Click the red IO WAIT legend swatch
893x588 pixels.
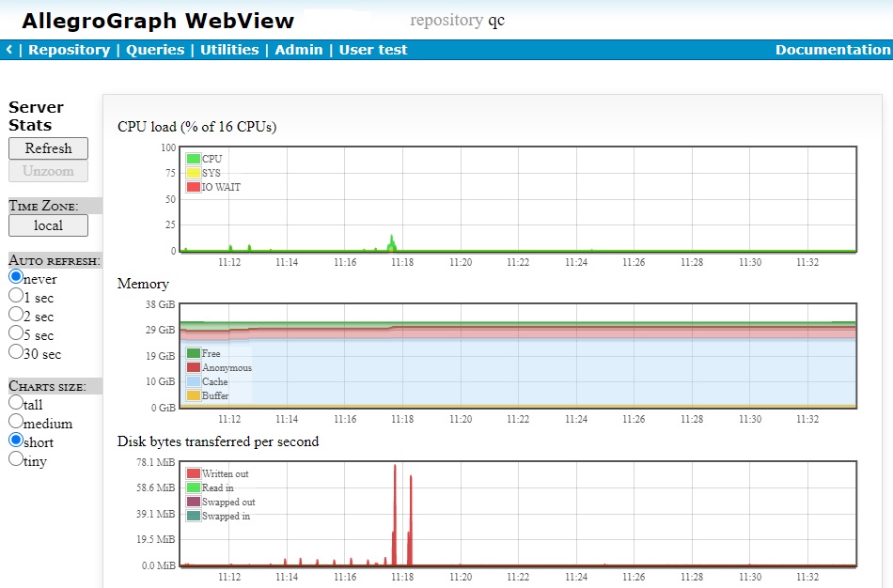coord(195,186)
